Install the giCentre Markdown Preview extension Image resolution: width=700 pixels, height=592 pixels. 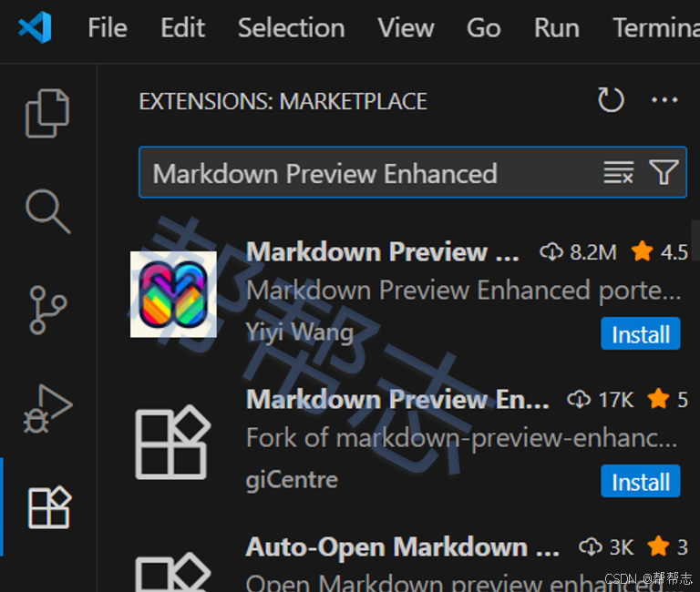click(x=640, y=481)
